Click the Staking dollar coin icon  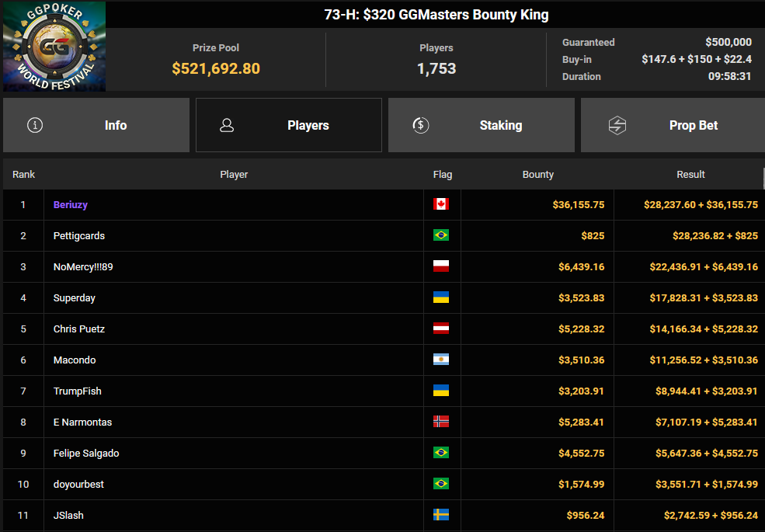420,126
